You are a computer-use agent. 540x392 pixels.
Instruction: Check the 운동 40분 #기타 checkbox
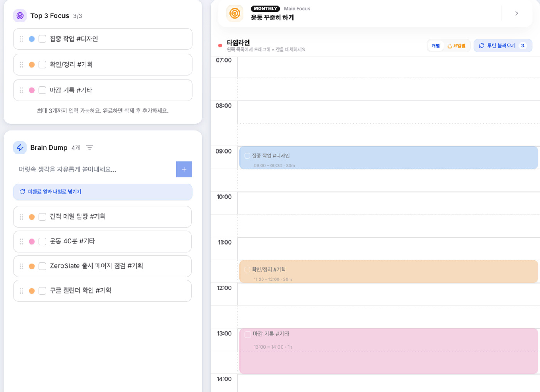point(42,242)
